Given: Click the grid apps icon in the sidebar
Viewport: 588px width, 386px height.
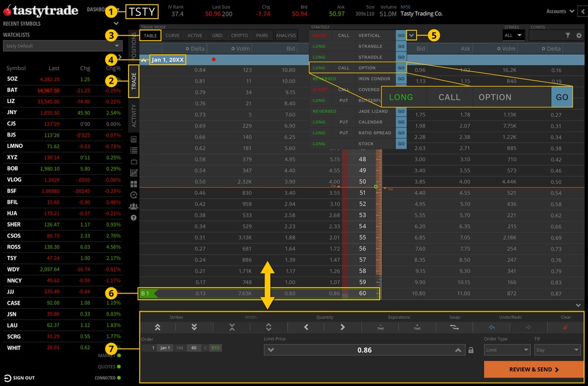Looking at the screenshot, I should (133, 185).
